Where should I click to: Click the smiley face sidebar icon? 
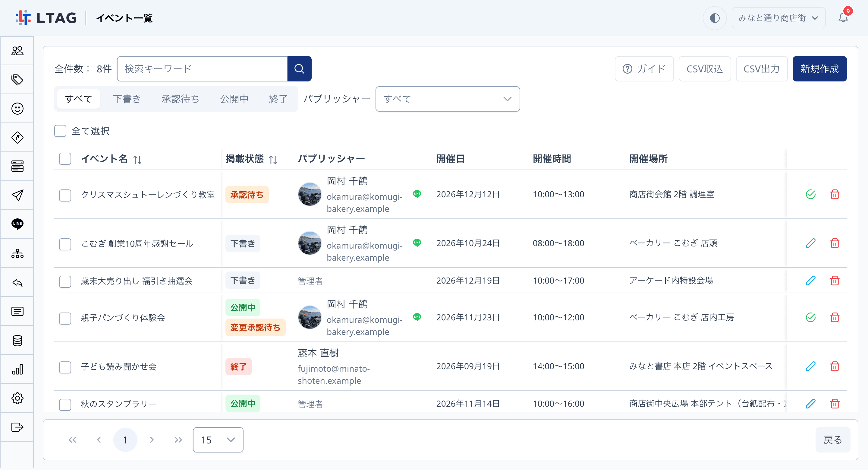[x=17, y=109]
